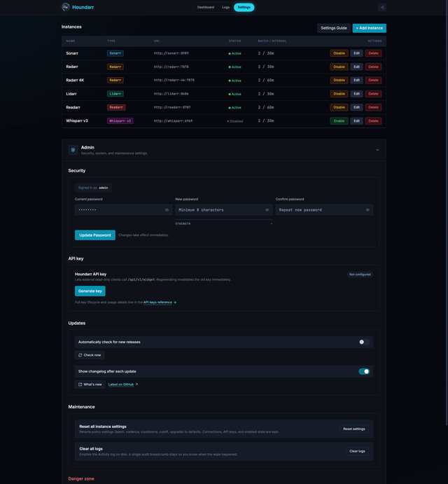Click the Houndarr brand name

coord(83,7)
